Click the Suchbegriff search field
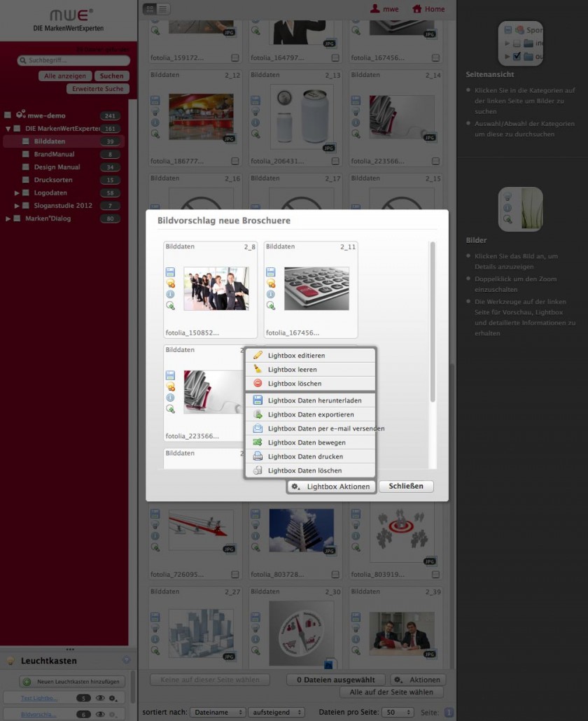The height and width of the screenshot is (721, 588). [x=73, y=60]
